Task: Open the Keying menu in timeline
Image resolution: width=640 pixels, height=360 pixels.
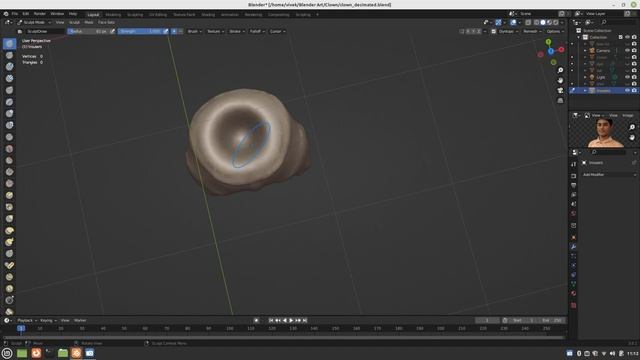Action: (x=48, y=320)
